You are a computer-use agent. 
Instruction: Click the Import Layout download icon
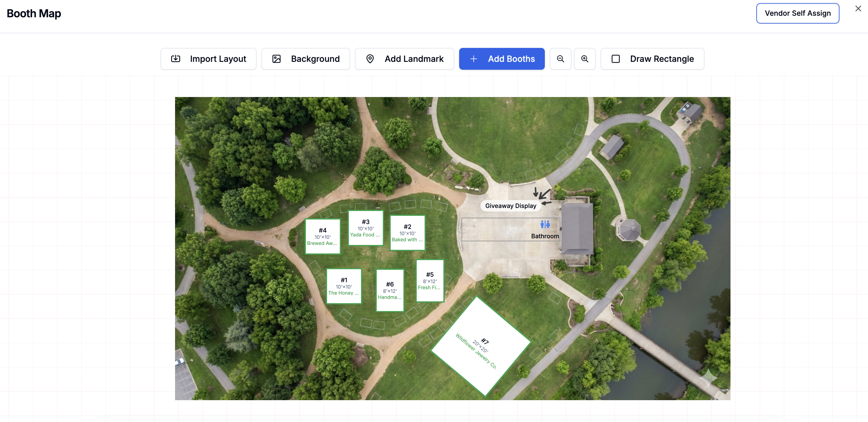tap(176, 59)
